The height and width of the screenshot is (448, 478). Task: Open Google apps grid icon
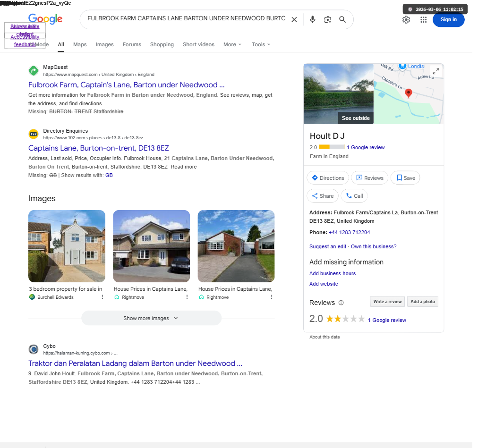[423, 19]
